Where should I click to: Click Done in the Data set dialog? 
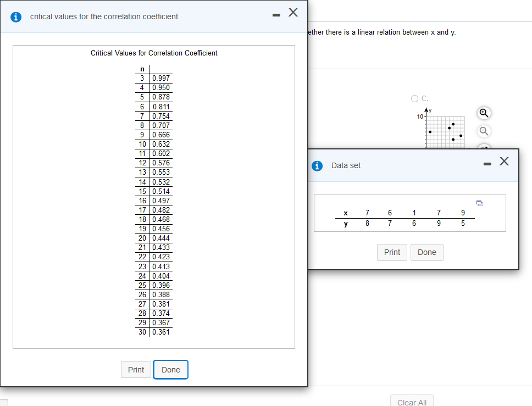coord(427,252)
